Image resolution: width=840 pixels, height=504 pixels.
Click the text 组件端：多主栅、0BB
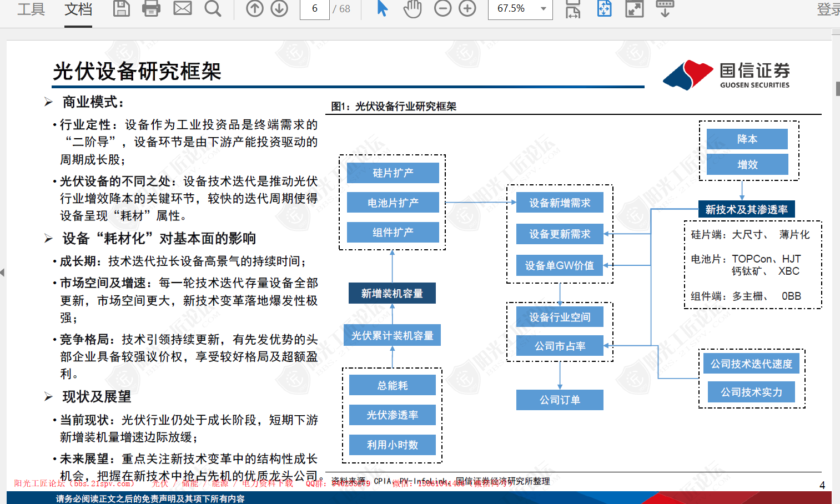tap(746, 296)
